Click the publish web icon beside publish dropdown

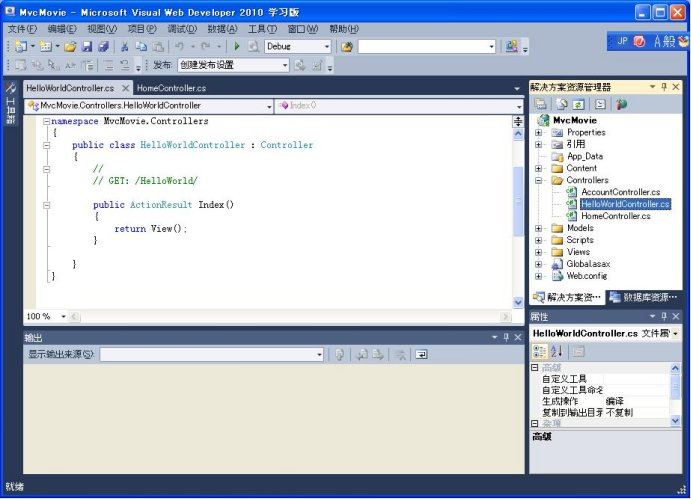[300, 66]
